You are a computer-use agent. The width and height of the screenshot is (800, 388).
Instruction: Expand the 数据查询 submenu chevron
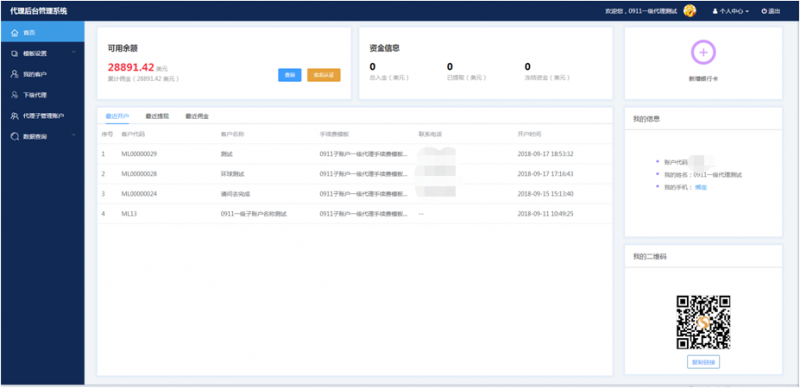(x=74, y=136)
